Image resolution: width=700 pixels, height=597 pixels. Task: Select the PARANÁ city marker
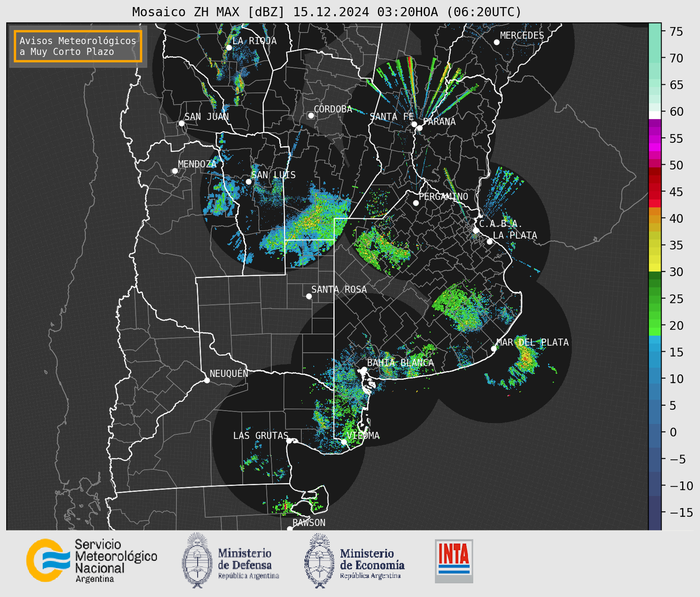click(x=420, y=128)
